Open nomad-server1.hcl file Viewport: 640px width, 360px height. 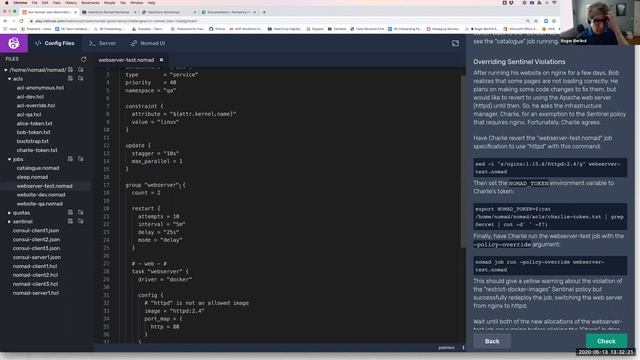click(36, 293)
